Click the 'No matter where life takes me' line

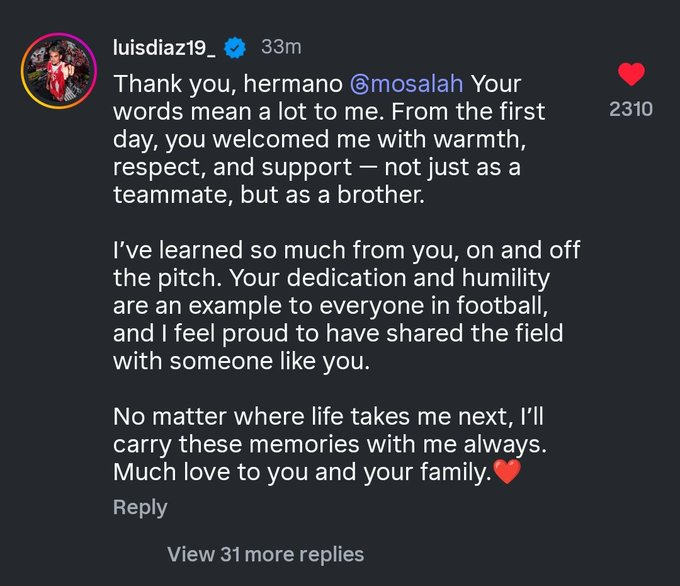[x=328, y=417]
